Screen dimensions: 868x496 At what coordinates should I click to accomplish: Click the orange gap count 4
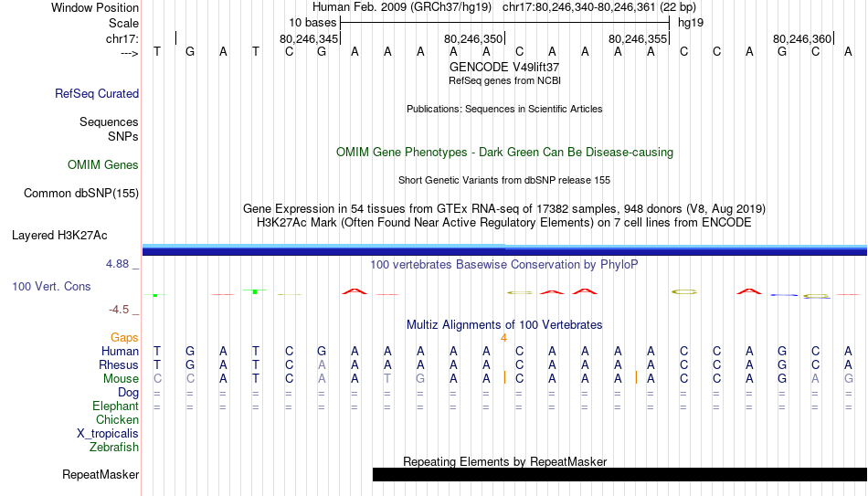(x=503, y=338)
